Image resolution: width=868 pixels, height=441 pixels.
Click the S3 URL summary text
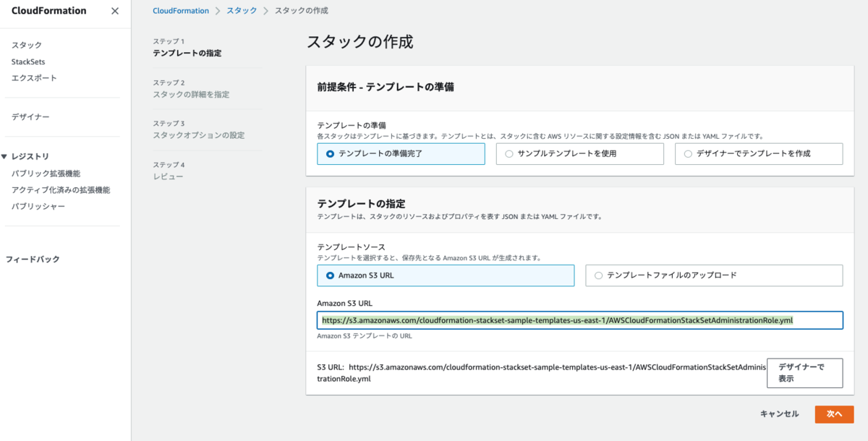pos(541,373)
